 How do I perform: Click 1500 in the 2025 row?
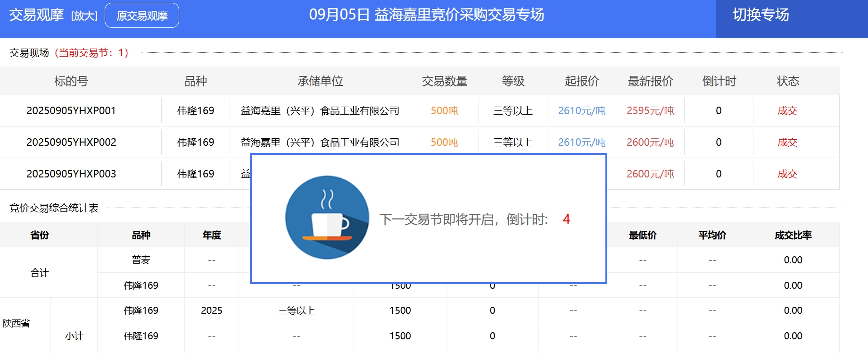pyautogui.click(x=400, y=311)
